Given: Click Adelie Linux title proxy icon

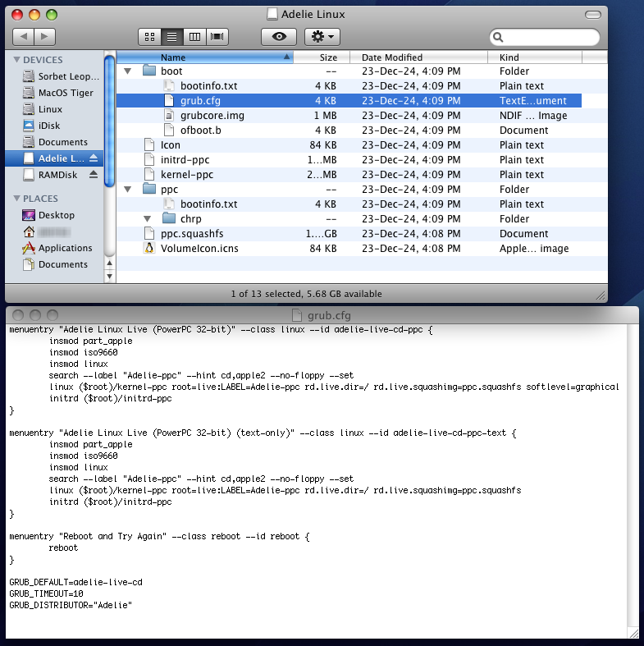Looking at the screenshot, I should (x=272, y=15).
